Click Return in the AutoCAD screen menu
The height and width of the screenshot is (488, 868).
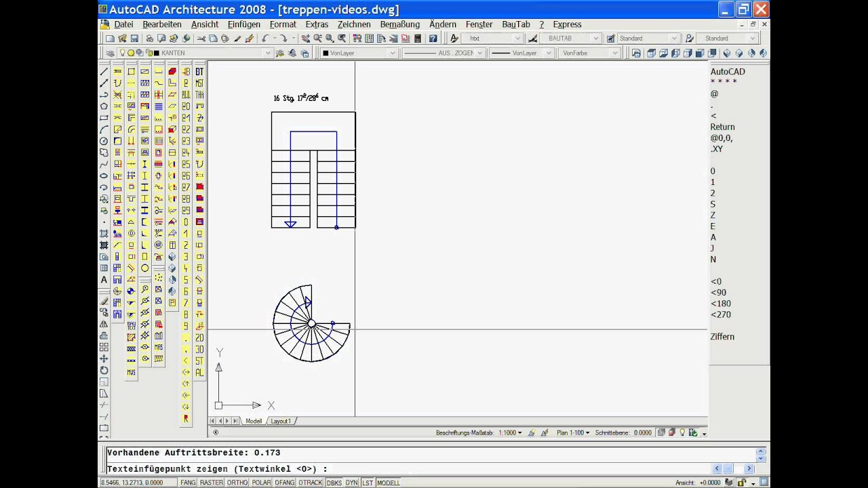point(722,127)
